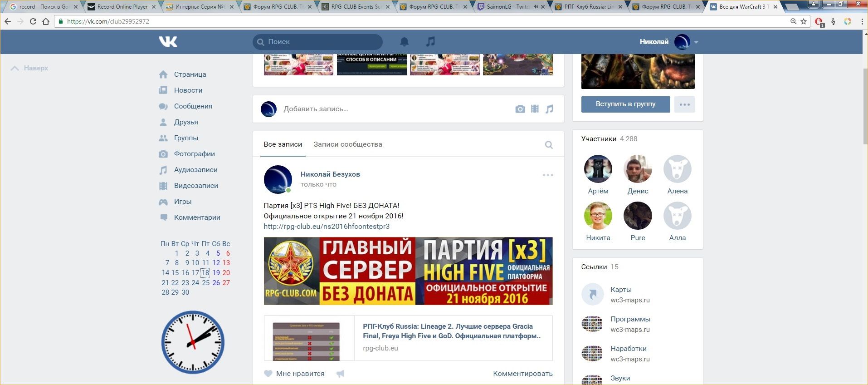This screenshot has height=385, width=868.
Task: Attach audio via music note in post box
Action: coord(549,109)
